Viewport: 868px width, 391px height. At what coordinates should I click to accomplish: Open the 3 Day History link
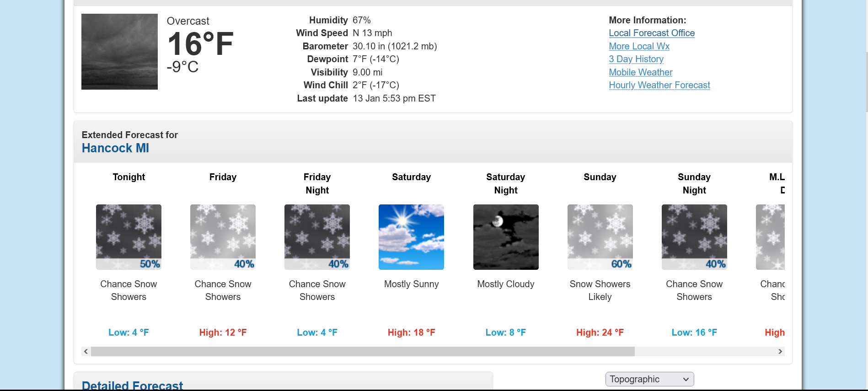pyautogui.click(x=636, y=59)
